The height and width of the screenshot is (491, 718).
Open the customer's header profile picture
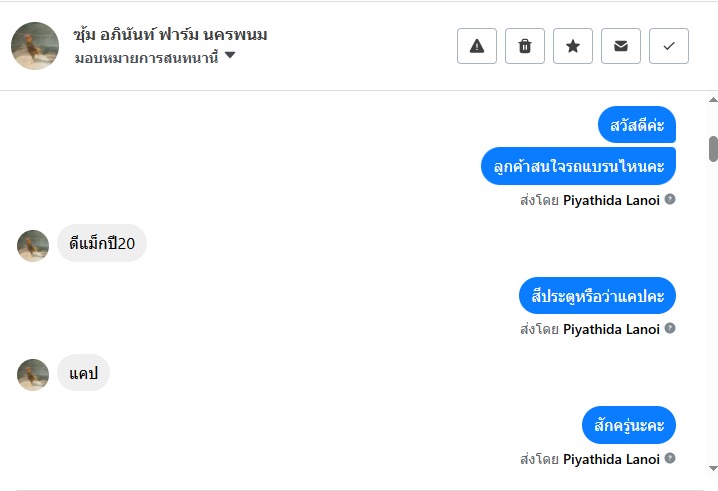(35, 46)
